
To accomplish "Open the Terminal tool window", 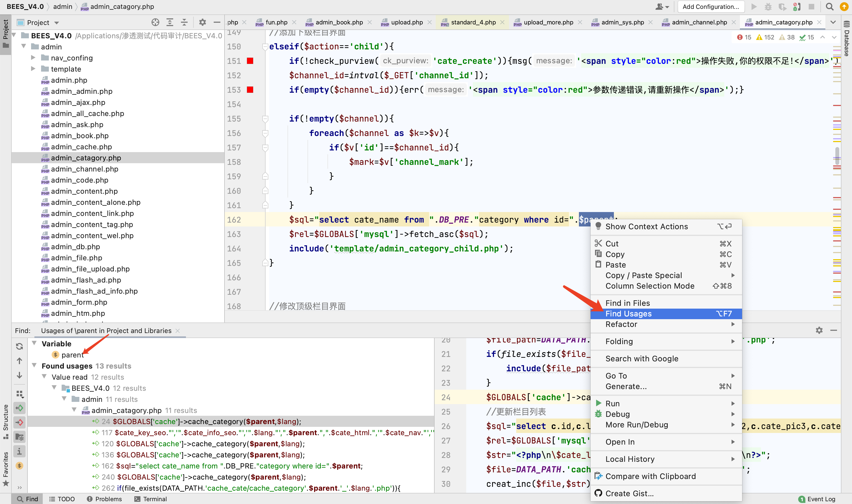I will (x=151, y=499).
